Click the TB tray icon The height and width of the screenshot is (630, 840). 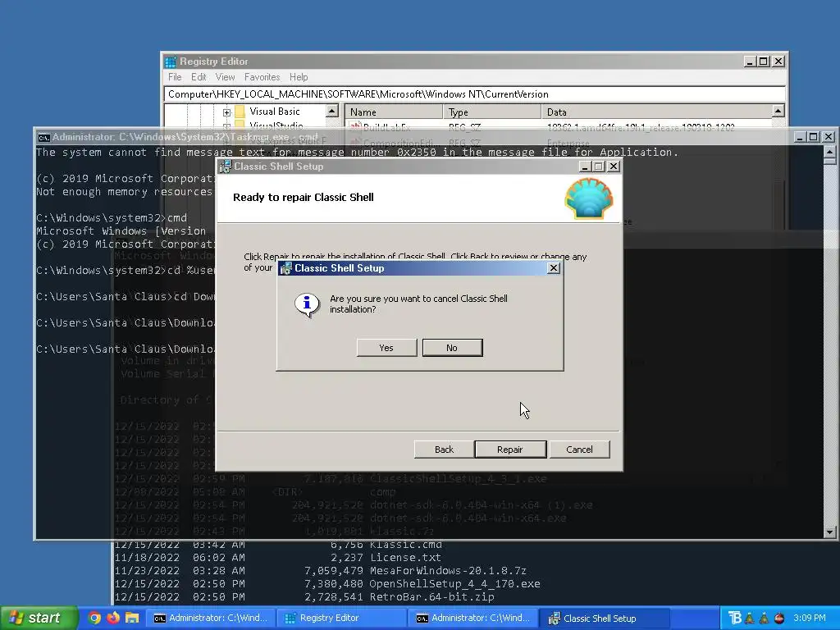[735, 618]
